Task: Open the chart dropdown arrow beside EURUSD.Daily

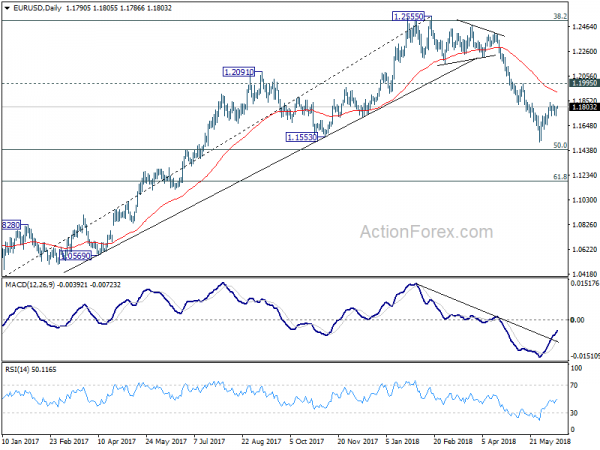Action: point(7,8)
